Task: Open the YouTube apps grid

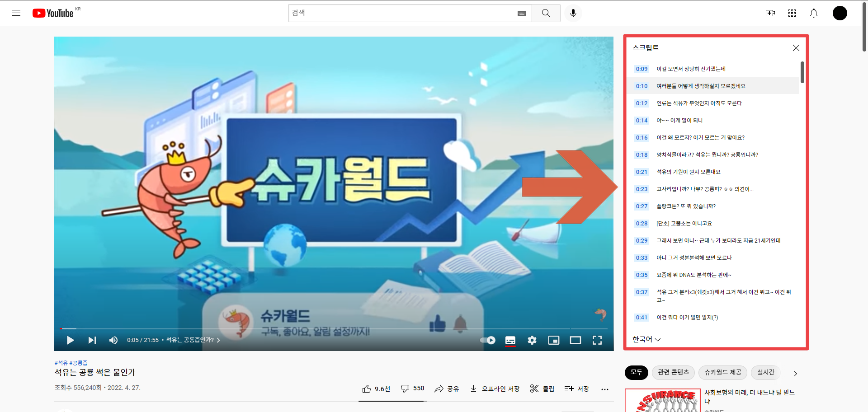Action: (x=792, y=13)
